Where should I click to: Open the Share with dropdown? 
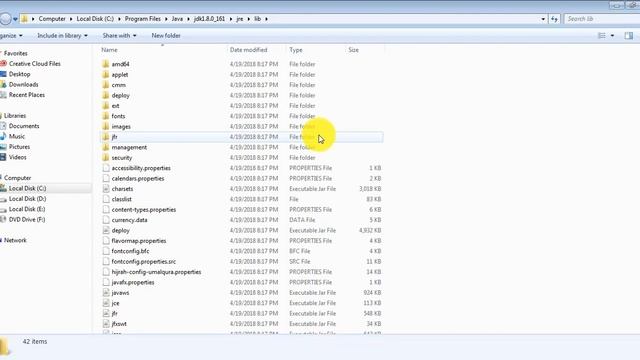coord(120,36)
